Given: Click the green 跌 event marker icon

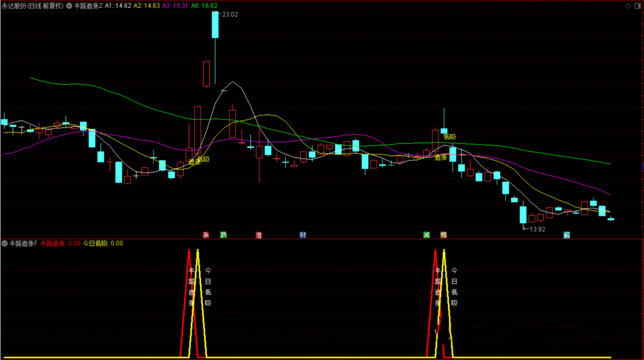Looking at the screenshot, I should [224, 235].
